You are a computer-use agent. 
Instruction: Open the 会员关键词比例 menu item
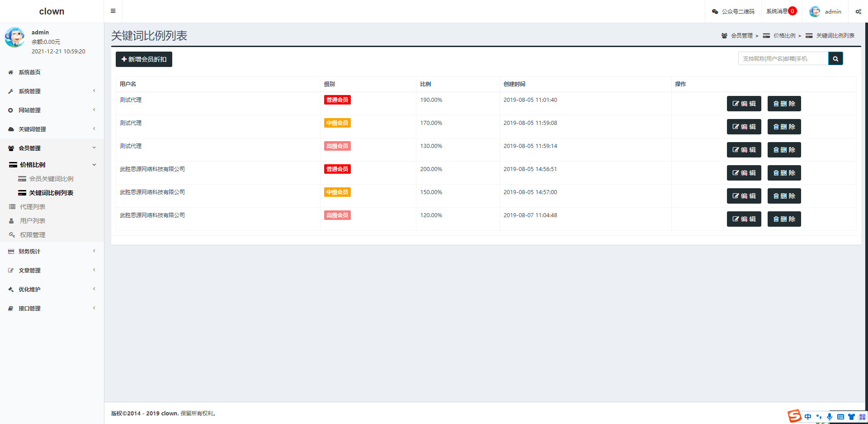(51, 179)
